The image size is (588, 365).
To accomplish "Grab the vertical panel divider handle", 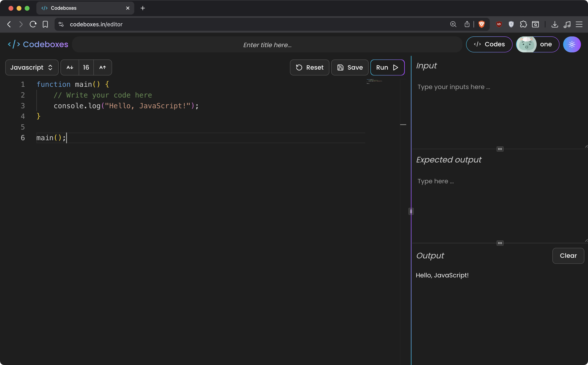I will coord(411,211).
